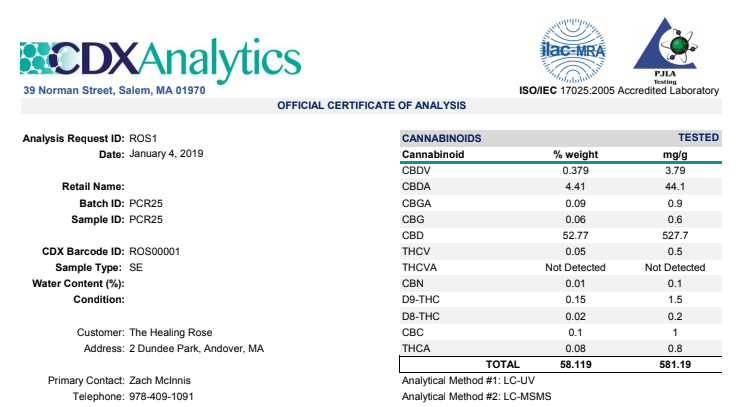The image size is (738, 407).
Task: Click the TOTAL row label
Action: tap(503, 364)
